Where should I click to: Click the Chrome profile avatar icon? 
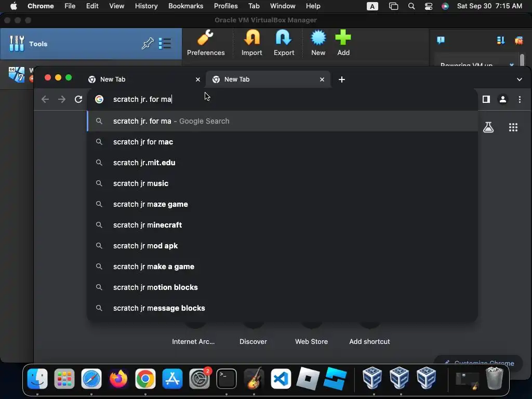pos(503,99)
